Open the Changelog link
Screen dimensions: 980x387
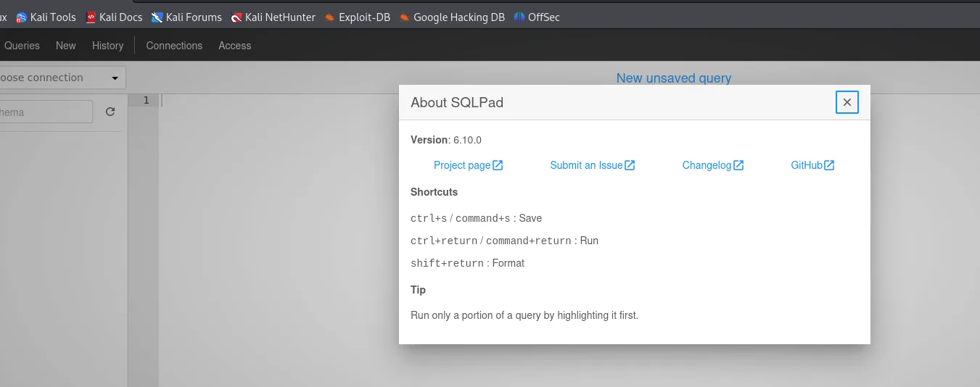tap(713, 165)
